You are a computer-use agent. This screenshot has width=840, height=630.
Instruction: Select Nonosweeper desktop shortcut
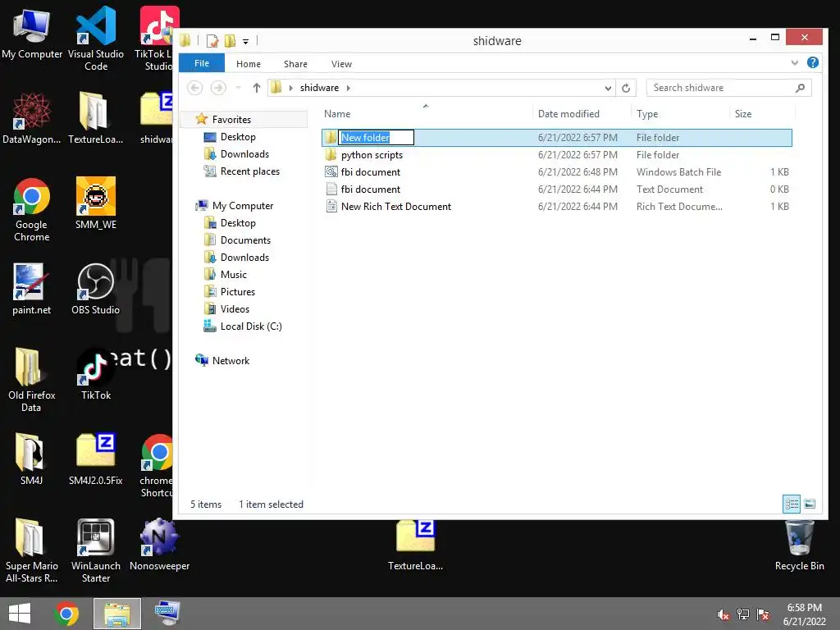(x=159, y=545)
